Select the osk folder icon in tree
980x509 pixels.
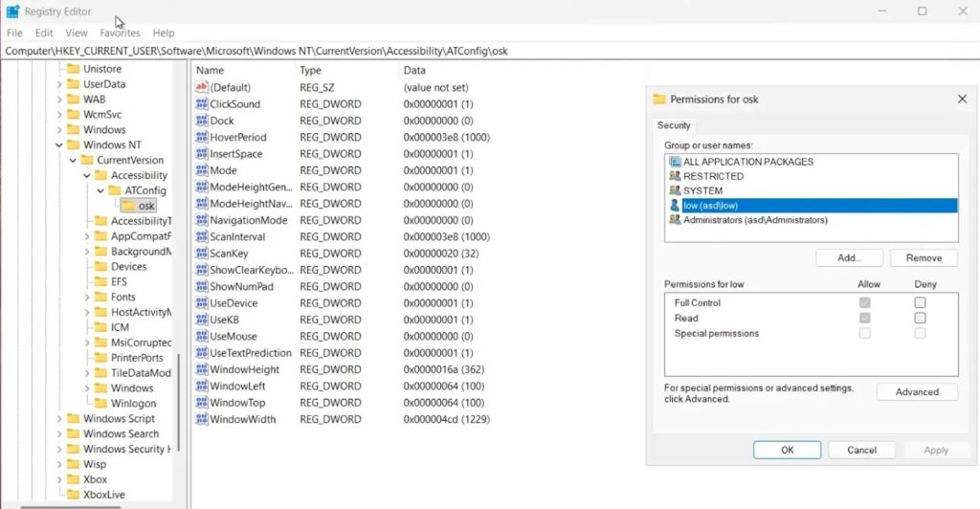point(128,206)
